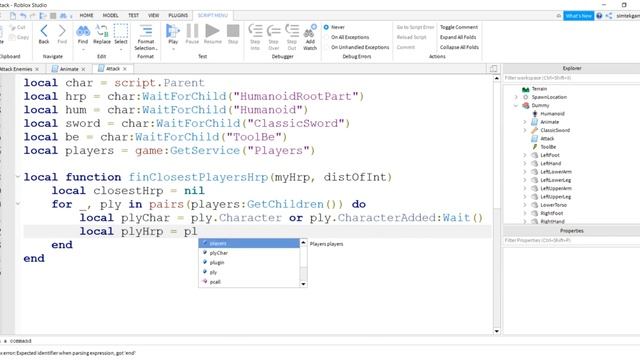
Task: Select the Never debug errors option
Action: point(326,27)
